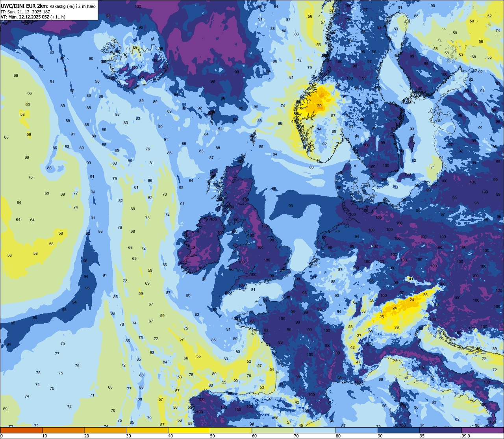Click the humidity value '25' over the Alps

pos(425,295)
